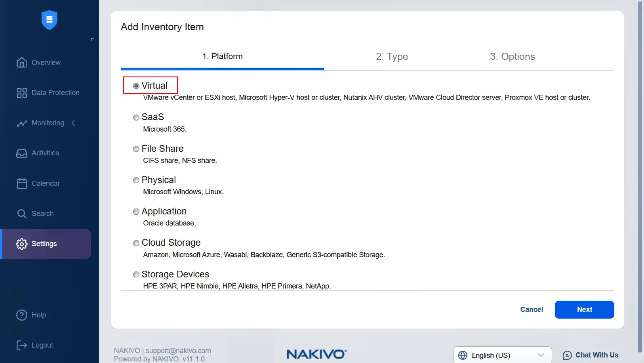The height and width of the screenshot is (363, 644).
Task: Open the English (US) language dropdown
Action: point(502,355)
